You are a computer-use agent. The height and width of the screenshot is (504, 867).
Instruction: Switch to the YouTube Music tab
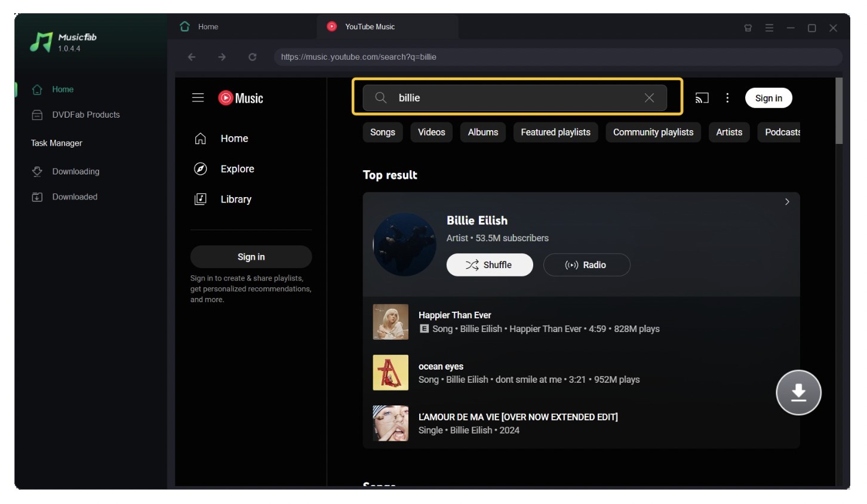tap(388, 27)
